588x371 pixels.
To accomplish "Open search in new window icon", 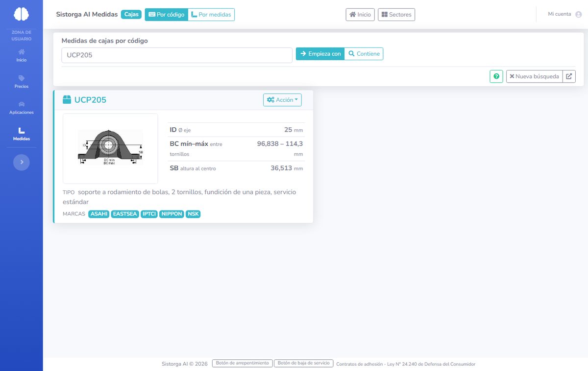I will tap(569, 76).
